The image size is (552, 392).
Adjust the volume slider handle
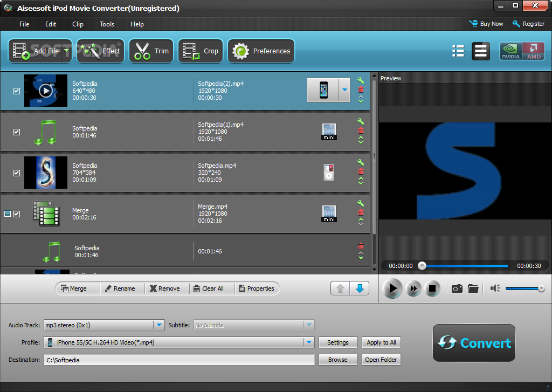pos(541,288)
